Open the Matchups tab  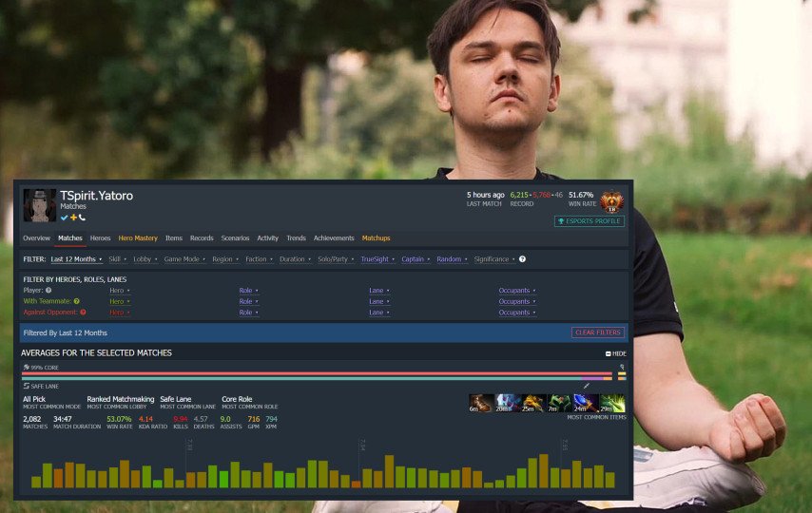pyautogui.click(x=376, y=238)
